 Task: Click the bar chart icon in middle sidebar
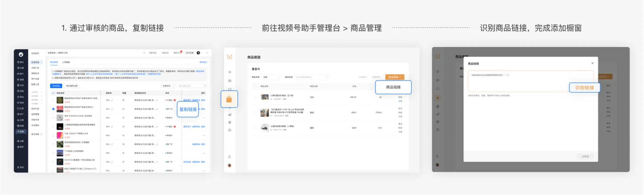click(x=230, y=115)
